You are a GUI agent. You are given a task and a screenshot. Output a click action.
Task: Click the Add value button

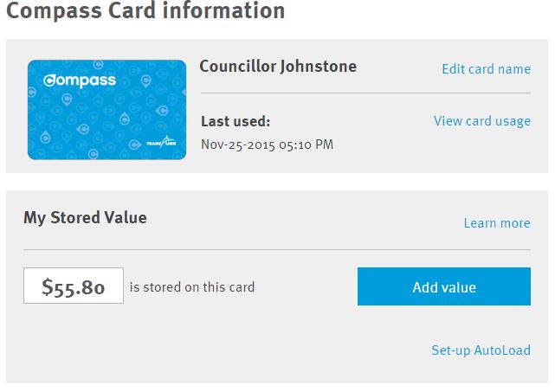pos(444,286)
